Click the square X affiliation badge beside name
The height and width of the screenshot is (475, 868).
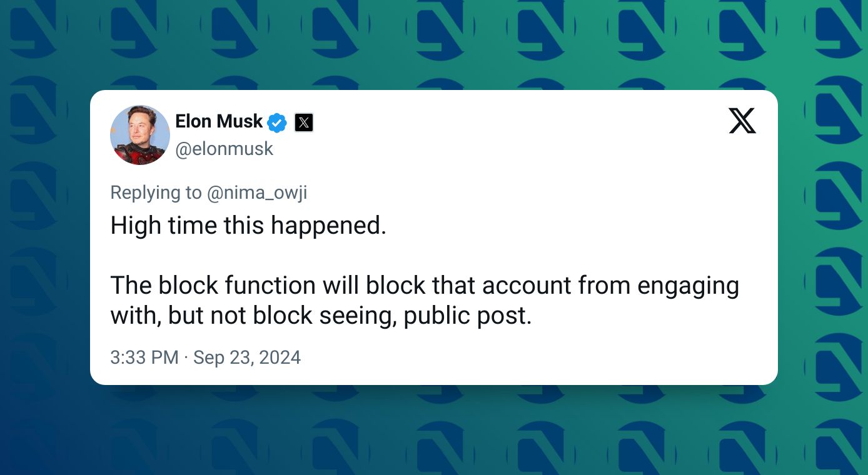(304, 122)
